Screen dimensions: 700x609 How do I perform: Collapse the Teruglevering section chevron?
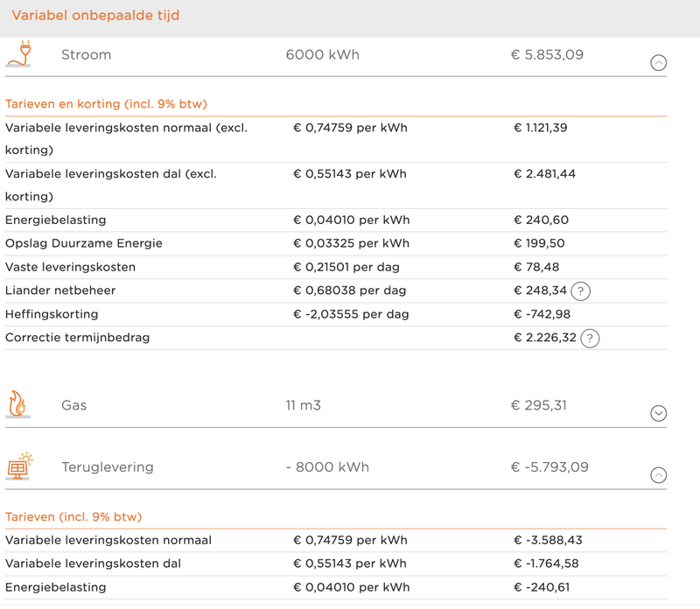point(659,475)
